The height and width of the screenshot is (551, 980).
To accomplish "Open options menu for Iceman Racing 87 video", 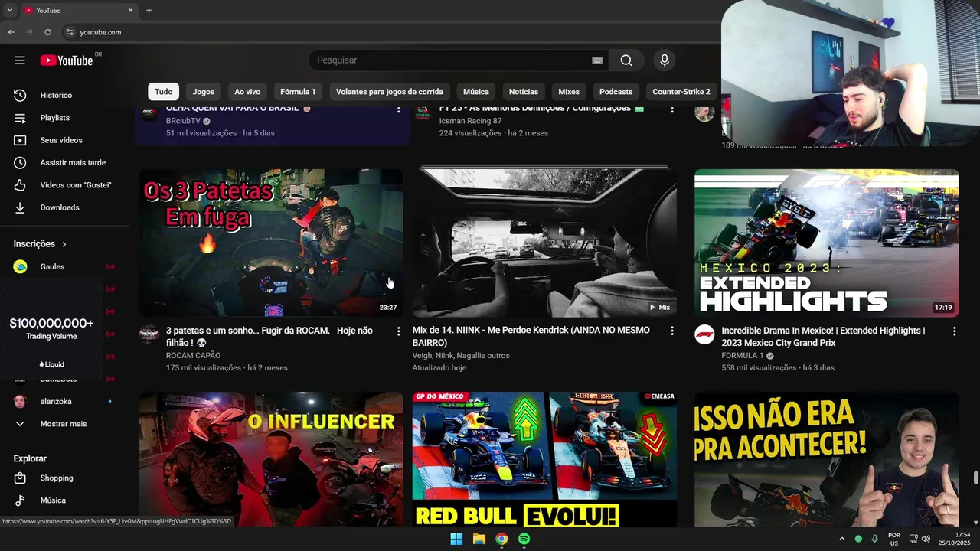I will (x=672, y=110).
